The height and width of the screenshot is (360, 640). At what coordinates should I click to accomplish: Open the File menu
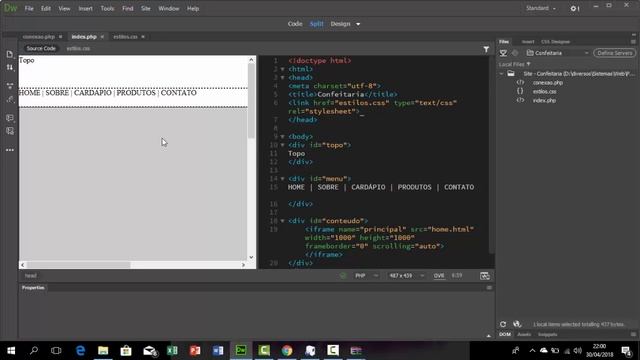(29, 9)
